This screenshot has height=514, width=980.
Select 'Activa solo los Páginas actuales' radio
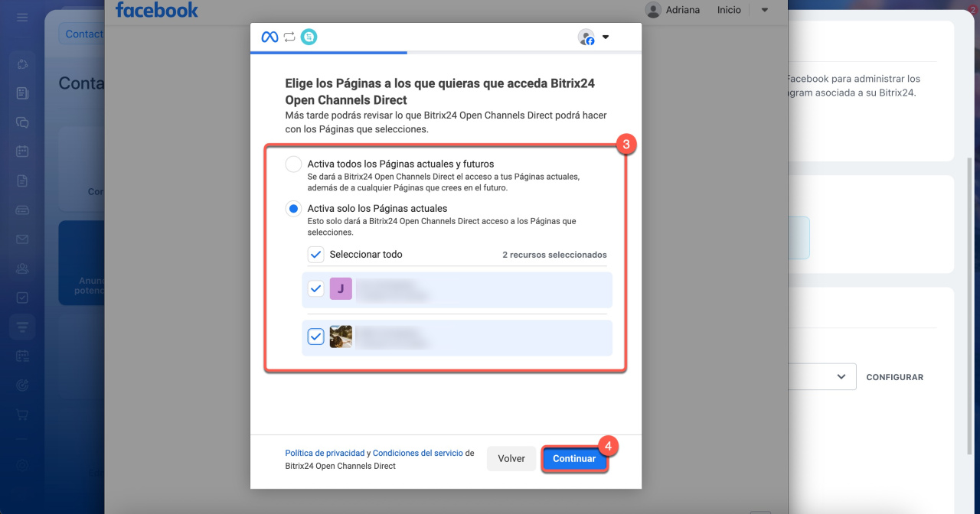(x=293, y=209)
